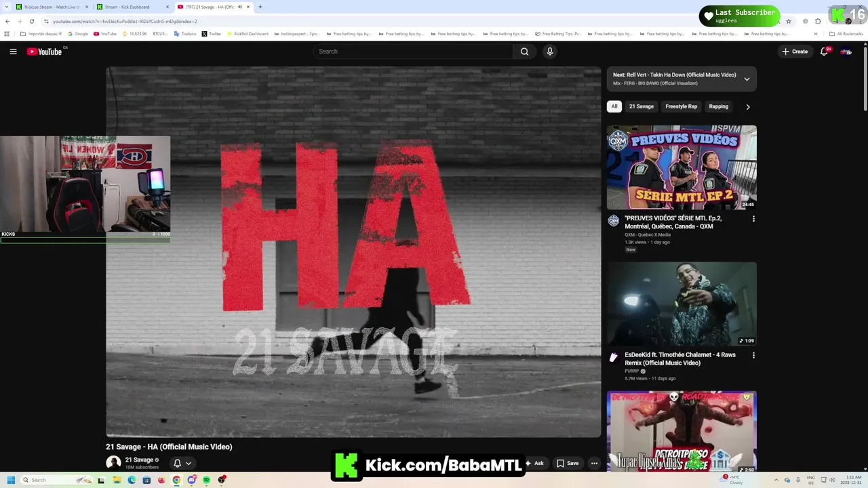868x488 pixels.
Task: Open the browser apps grid shortcut
Action: 7,34
